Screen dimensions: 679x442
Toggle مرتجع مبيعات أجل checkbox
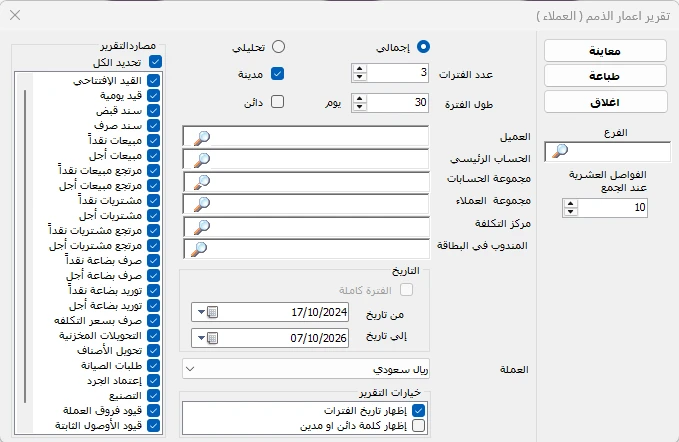click(153, 185)
